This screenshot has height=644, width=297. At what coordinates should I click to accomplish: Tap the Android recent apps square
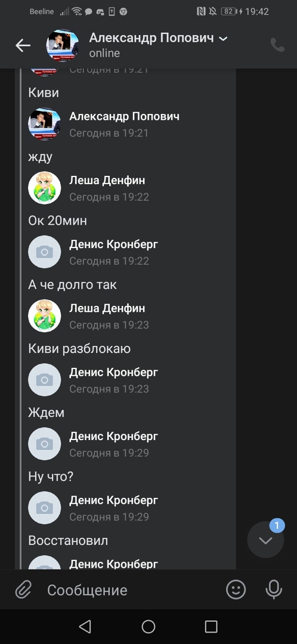click(211, 626)
